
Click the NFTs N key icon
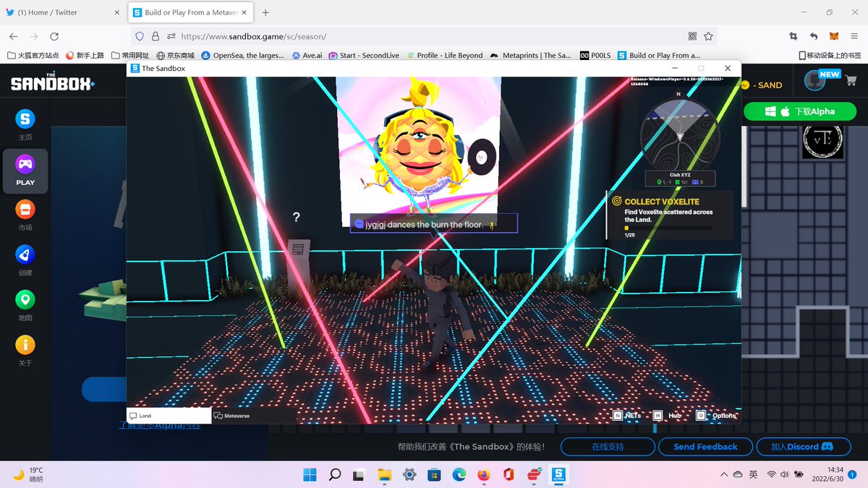coord(618,416)
